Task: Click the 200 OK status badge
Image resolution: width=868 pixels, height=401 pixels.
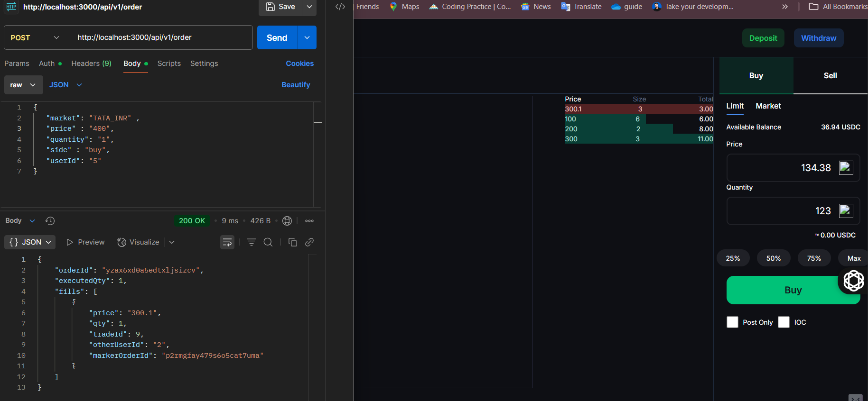Action: [x=192, y=221]
